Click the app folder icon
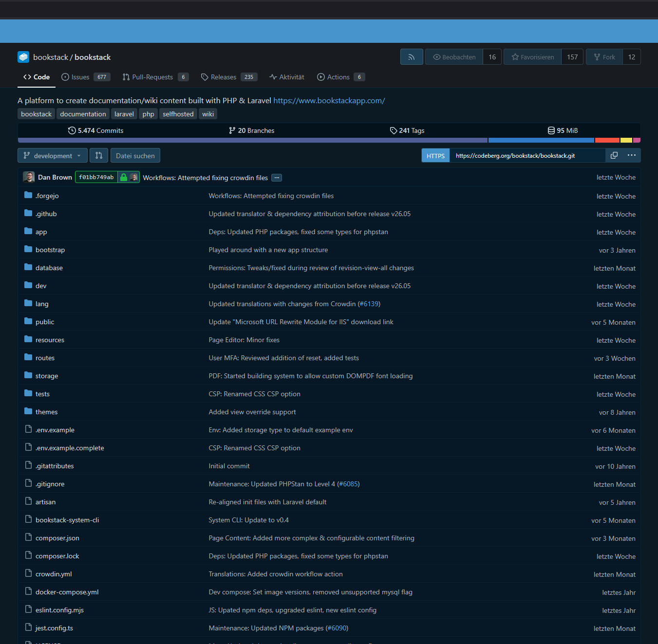658x644 pixels. [28, 231]
